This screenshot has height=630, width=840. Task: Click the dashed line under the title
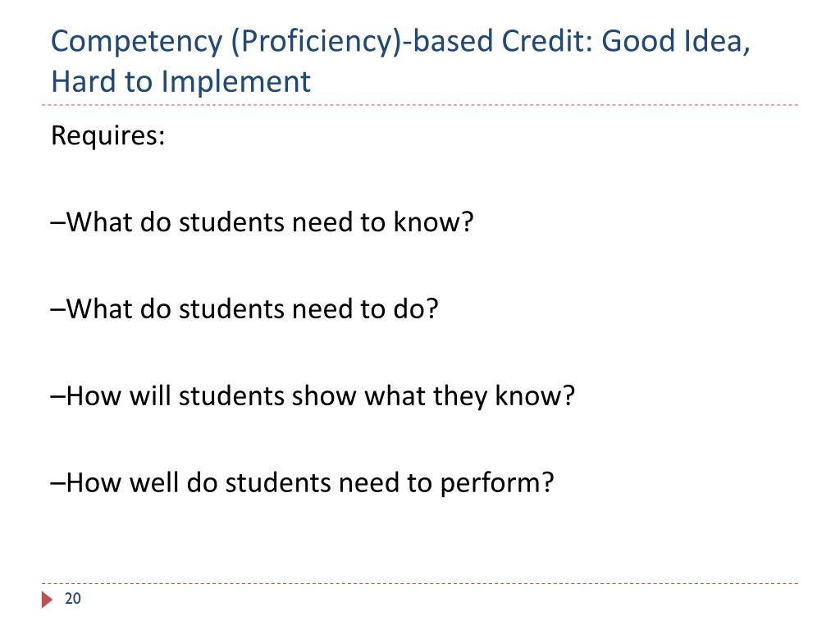point(420,105)
